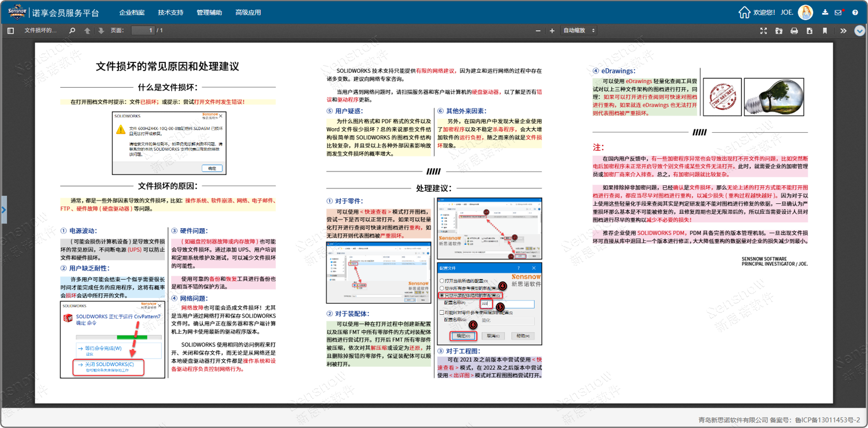Expand the viewer tools double-chevron menu

[843, 31]
